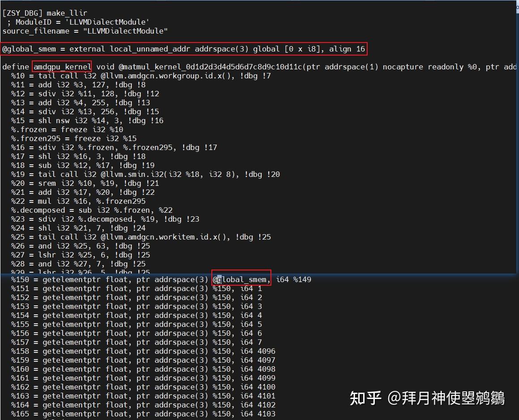Click the [ZSY_DBG] make_llir header text
The image size is (519, 420).
(x=43, y=13)
